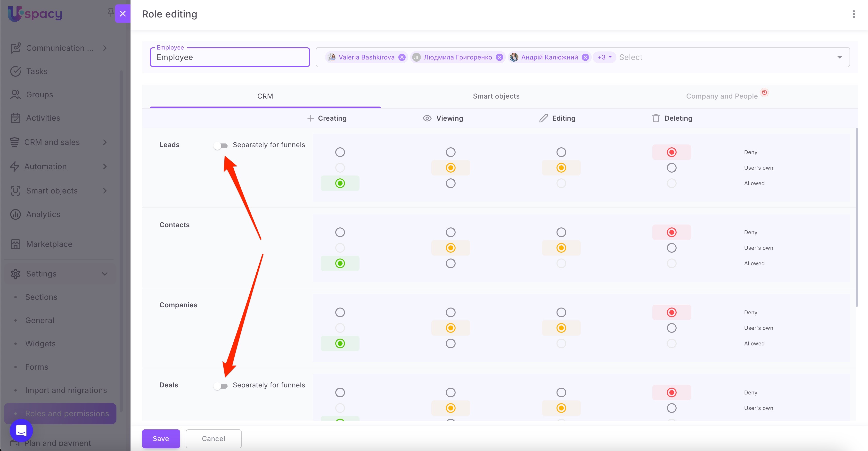The width and height of the screenshot is (868, 451).
Task: Click the purple close panel X button
Action: coord(123,14)
